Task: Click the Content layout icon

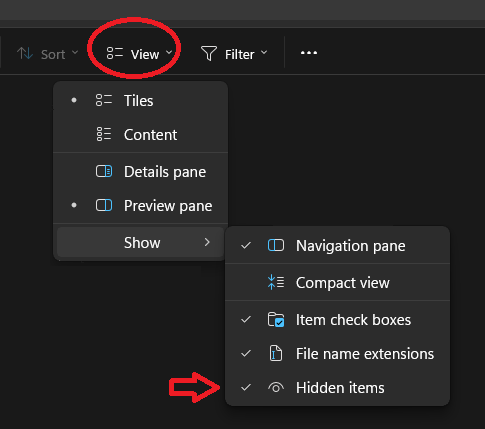Action: (104, 134)
